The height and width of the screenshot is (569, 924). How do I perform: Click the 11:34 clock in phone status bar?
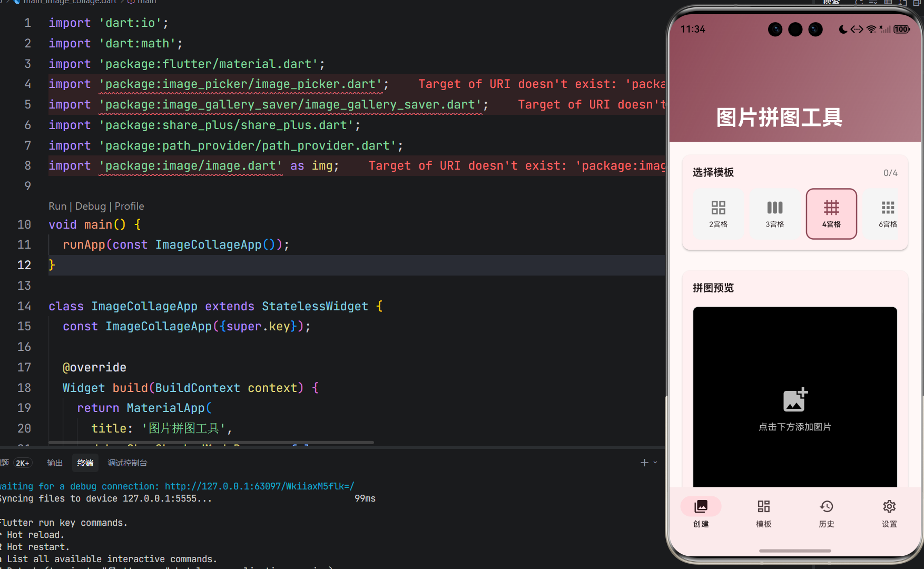[693, 30]
